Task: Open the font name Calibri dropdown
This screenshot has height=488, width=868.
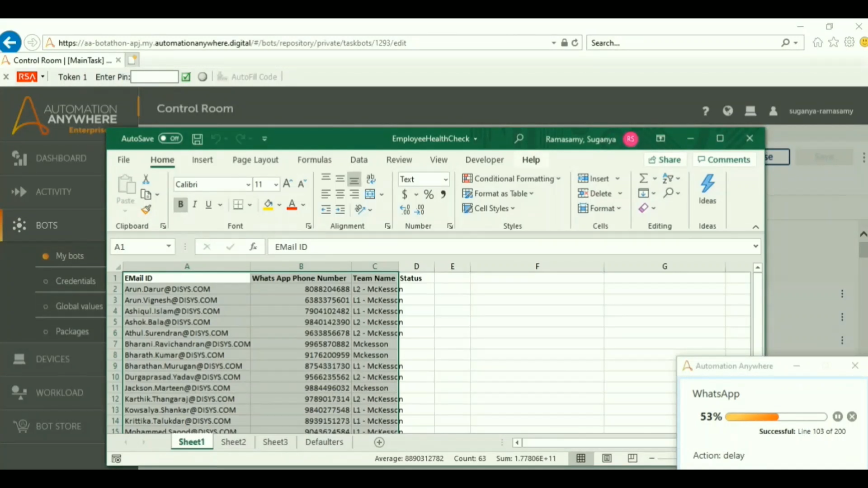Action: pyautogui.click(x=248, y=184)
